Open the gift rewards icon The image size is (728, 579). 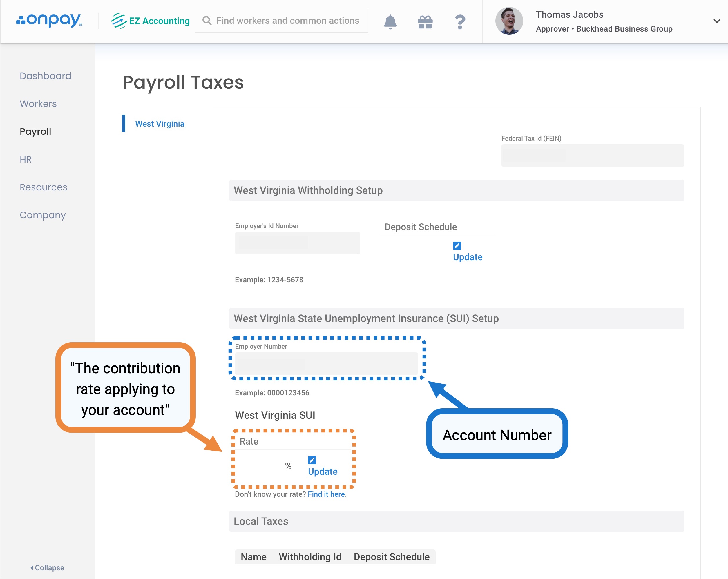[x=425, y=22]
